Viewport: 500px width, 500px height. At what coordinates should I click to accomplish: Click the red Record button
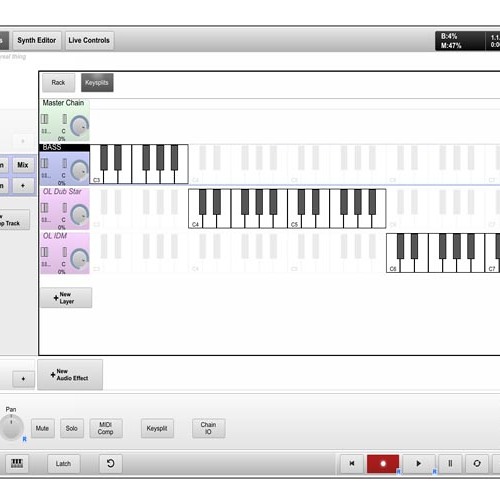click(383, 463)
